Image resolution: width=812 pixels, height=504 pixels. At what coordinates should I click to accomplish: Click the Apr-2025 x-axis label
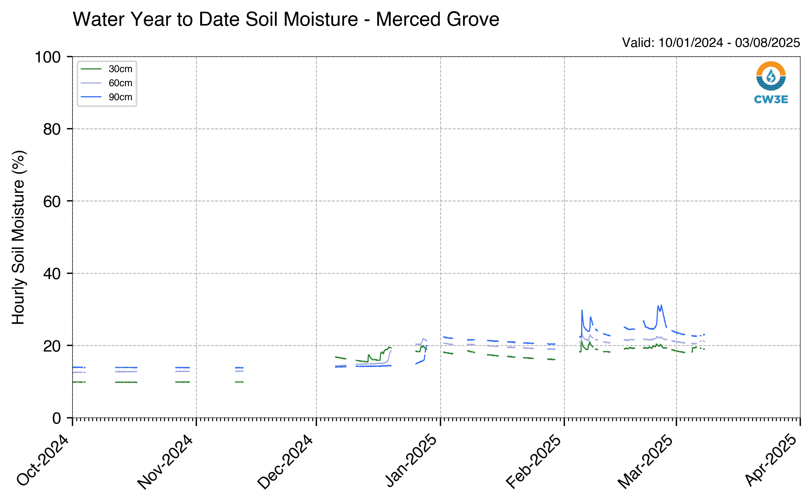[771, 461]
